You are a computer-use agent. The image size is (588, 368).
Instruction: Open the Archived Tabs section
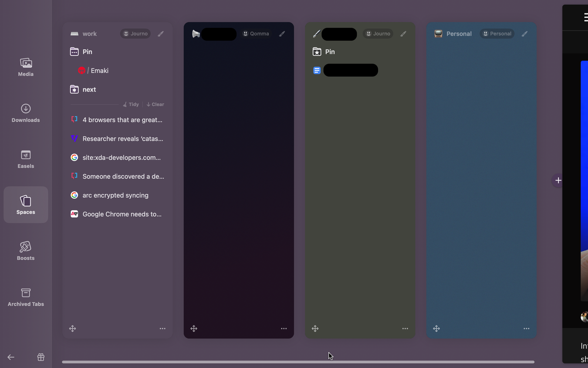coord(26,297)
